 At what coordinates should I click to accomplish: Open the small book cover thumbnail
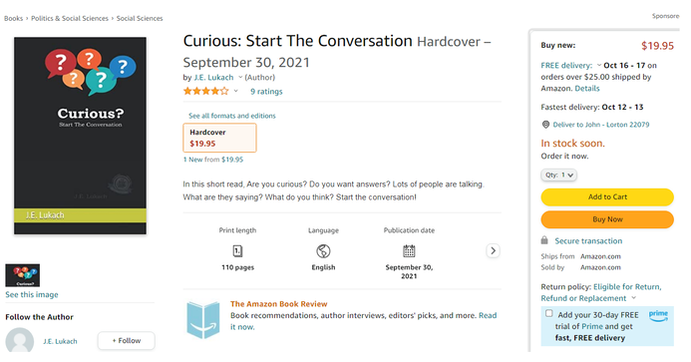[x=22, y=276]
